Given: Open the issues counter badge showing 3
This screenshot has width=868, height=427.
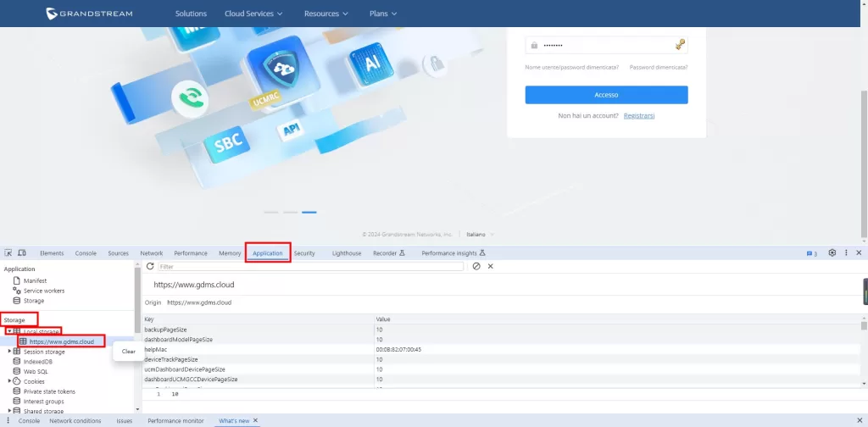Looking at the screenshot, I should (811, 253).
